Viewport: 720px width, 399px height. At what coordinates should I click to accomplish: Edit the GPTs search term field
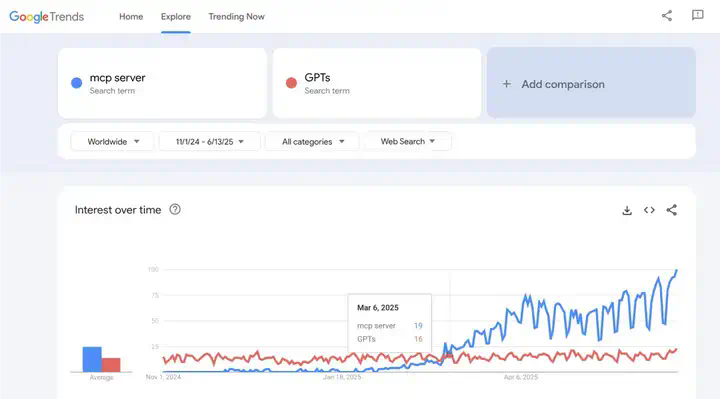click(x=377, y=83)
